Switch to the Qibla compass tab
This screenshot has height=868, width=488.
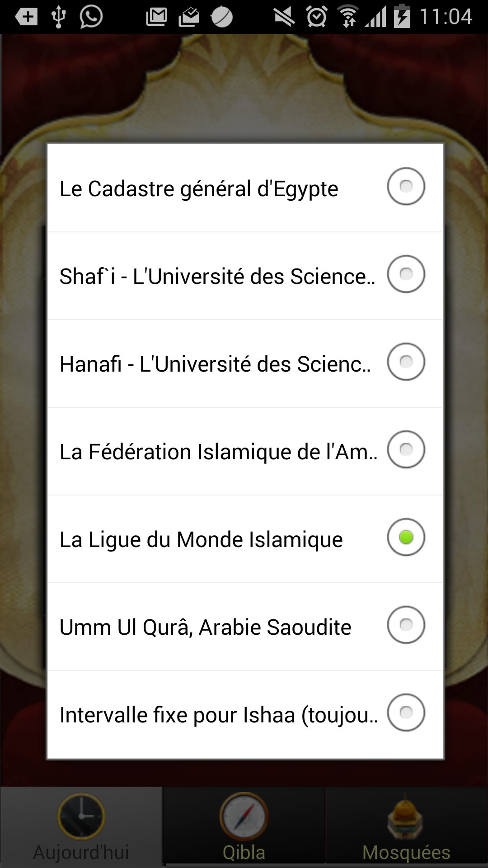[244, 826]
